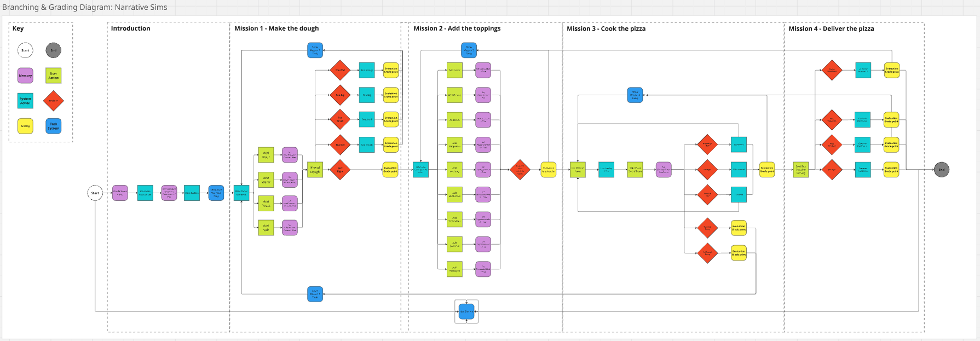Click the Key section heading

pos(18,28)
